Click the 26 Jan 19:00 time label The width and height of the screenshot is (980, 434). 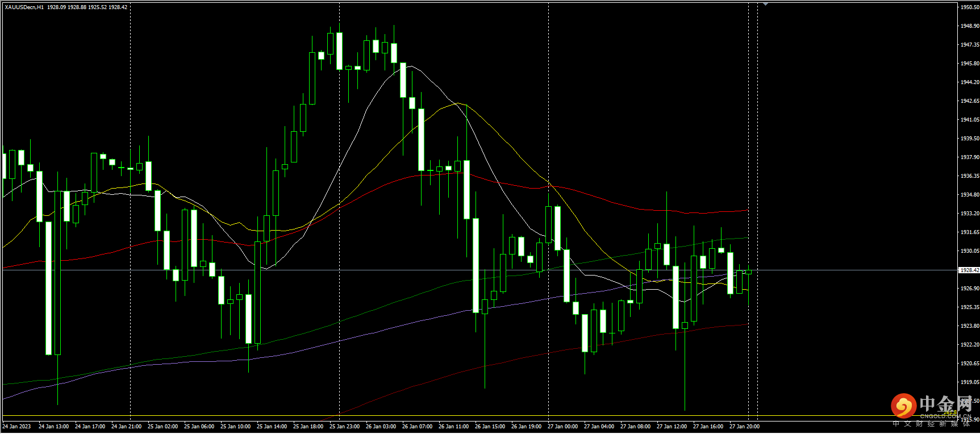[526, 427]
